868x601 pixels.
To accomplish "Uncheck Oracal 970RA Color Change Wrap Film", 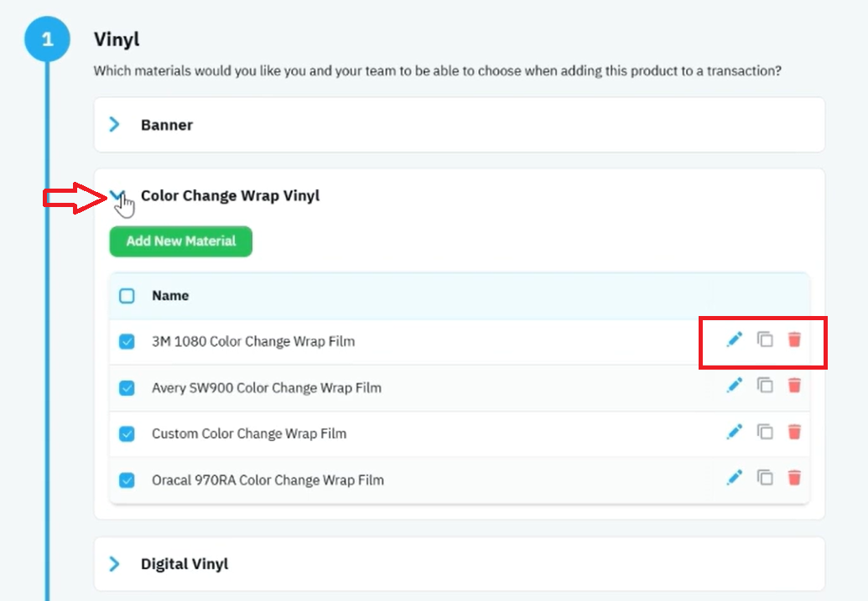I will 127,479.
